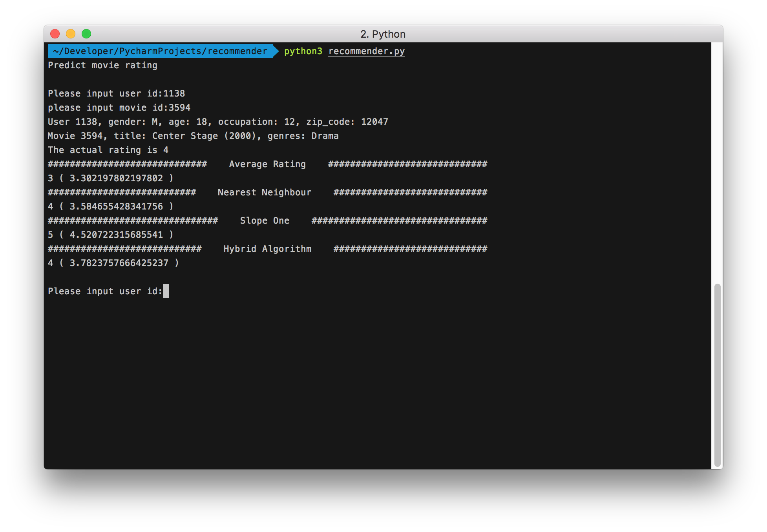The height and width of the screenshot is (532, 767).
Task: Click the zip_code 12047 value
Action: click(x=374, y=122)
